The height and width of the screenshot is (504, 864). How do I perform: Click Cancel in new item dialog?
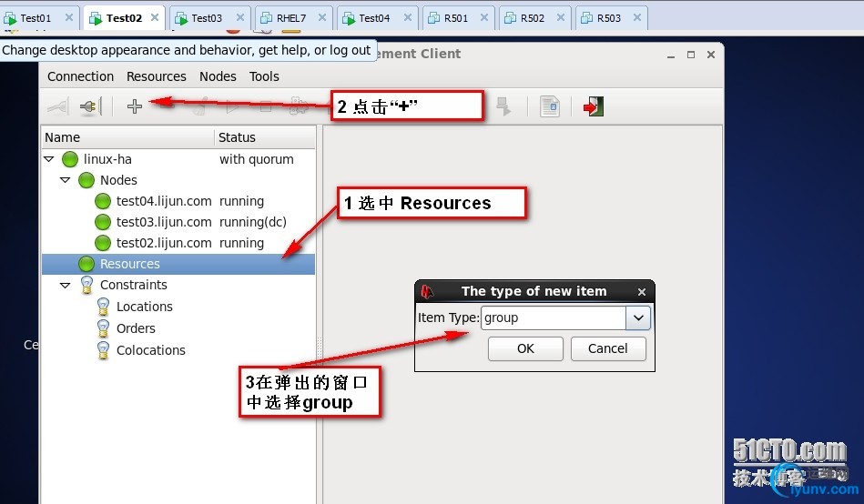pos(608,348)
